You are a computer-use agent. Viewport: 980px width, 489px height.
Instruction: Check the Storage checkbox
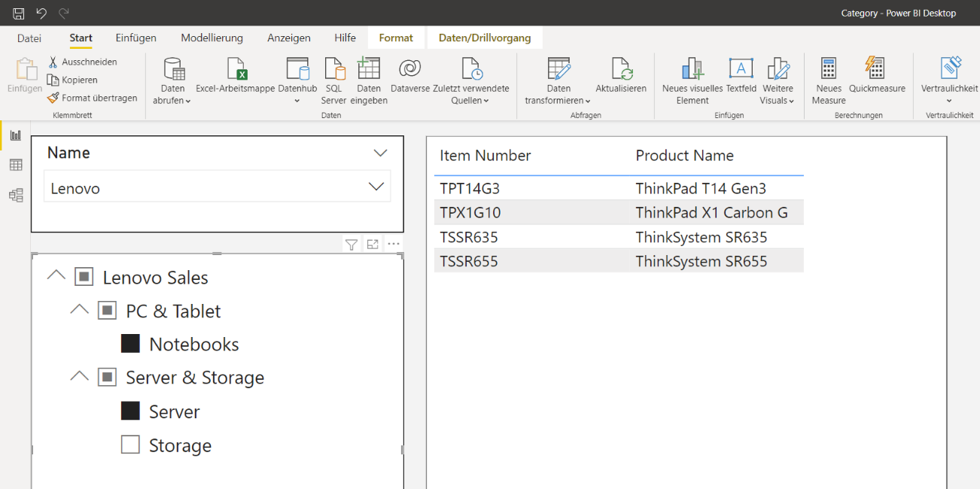[130, 445]
